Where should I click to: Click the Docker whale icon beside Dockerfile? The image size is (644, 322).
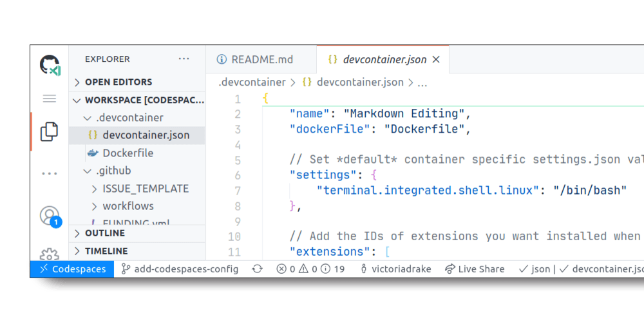(93, 153)
